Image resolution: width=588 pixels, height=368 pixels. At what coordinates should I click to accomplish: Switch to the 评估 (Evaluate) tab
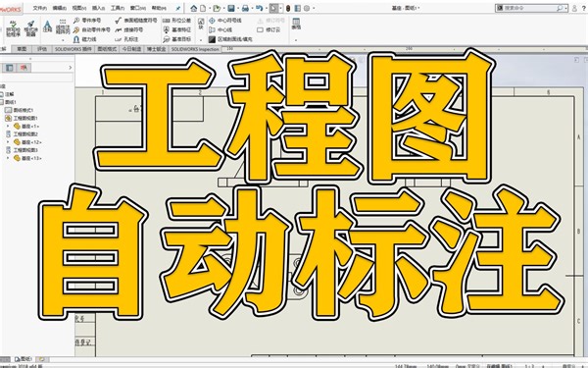tap(42, 49)
